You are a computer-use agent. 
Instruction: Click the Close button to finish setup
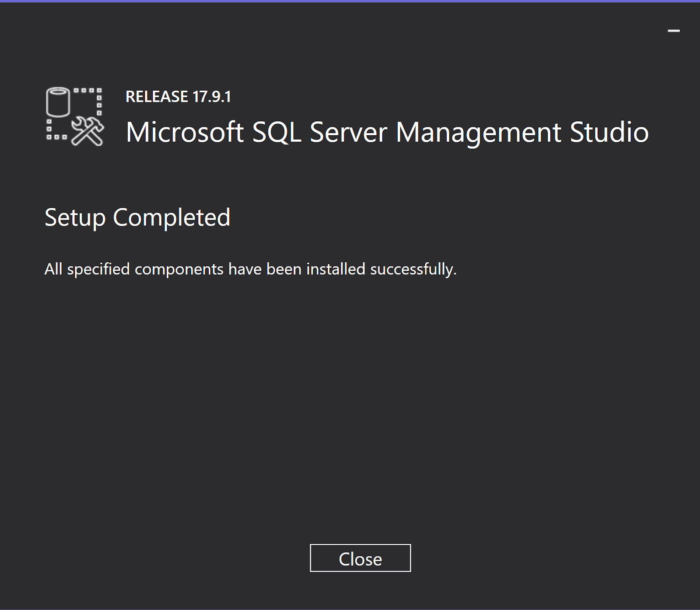(360, 558)
